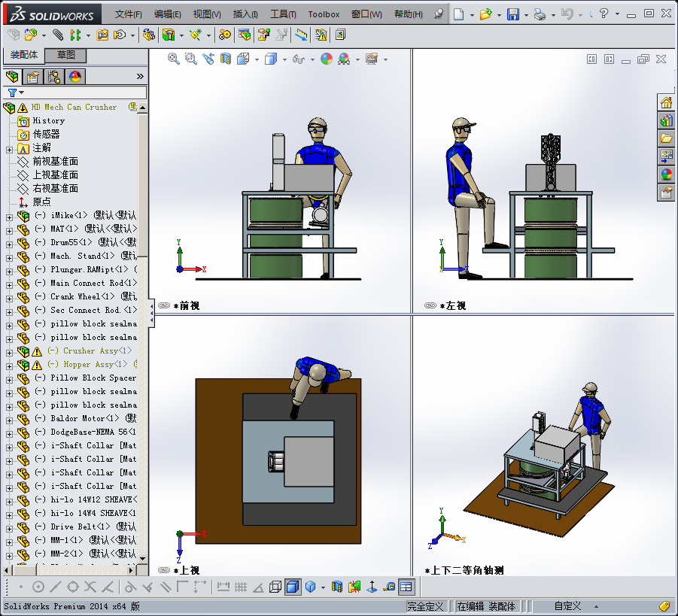Viewport: 678px width, 616px height.
Task: Expand the Hopper Assy<1> tree node
Action: (x=9, y=366)
